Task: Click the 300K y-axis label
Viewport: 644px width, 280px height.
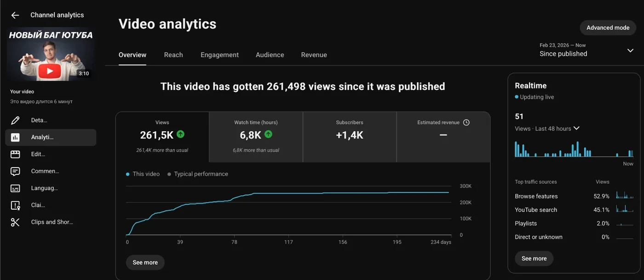Action: (x=466, y=186)
